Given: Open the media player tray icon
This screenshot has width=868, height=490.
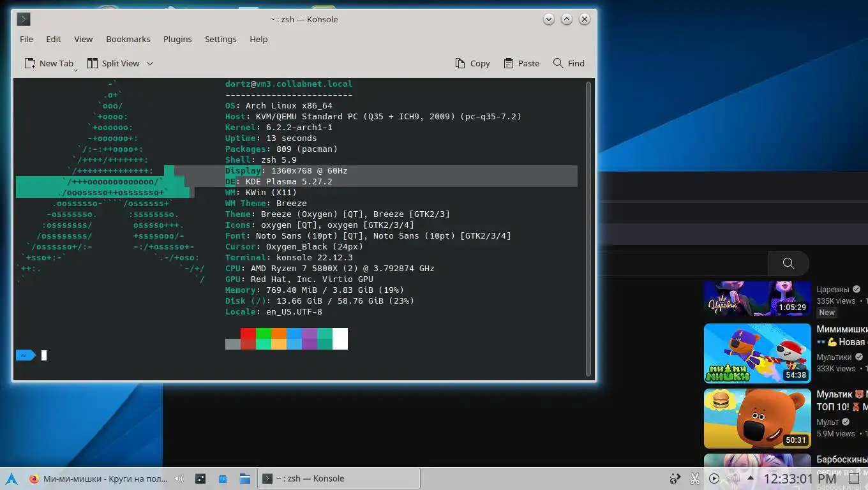Looking at the screenshot, I should click(714, 479).
